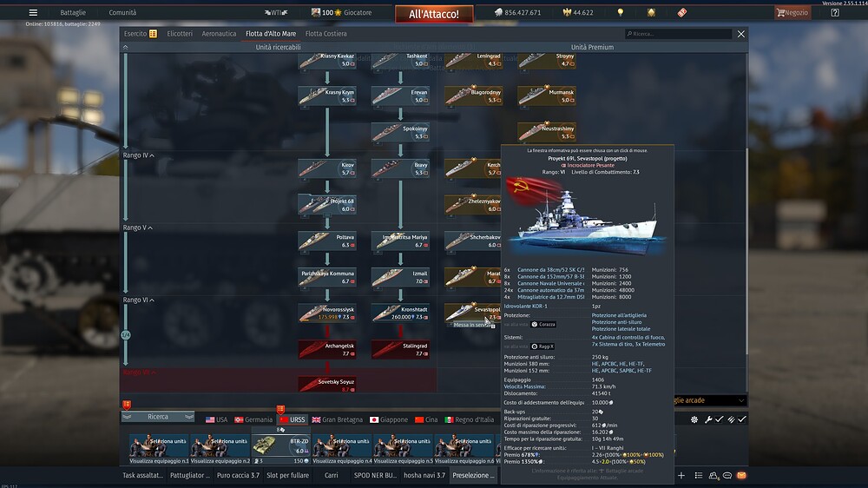Image resolution: width=868 pixels, height=488 pixels.
Task: Collapse the Rango V section
Action: click(137, 228)
